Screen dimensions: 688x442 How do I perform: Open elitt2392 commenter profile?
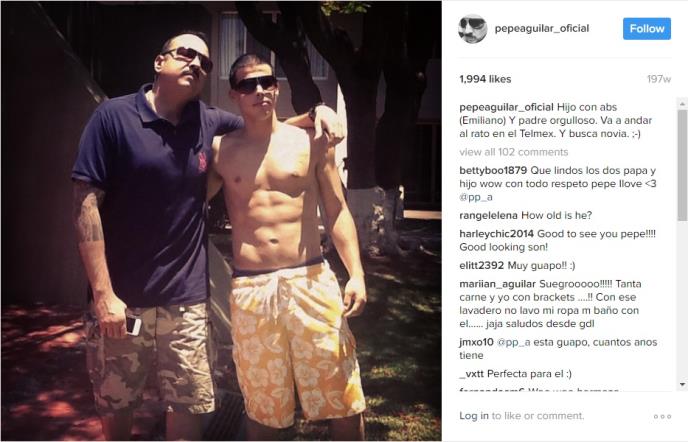(x=482, y=266)
